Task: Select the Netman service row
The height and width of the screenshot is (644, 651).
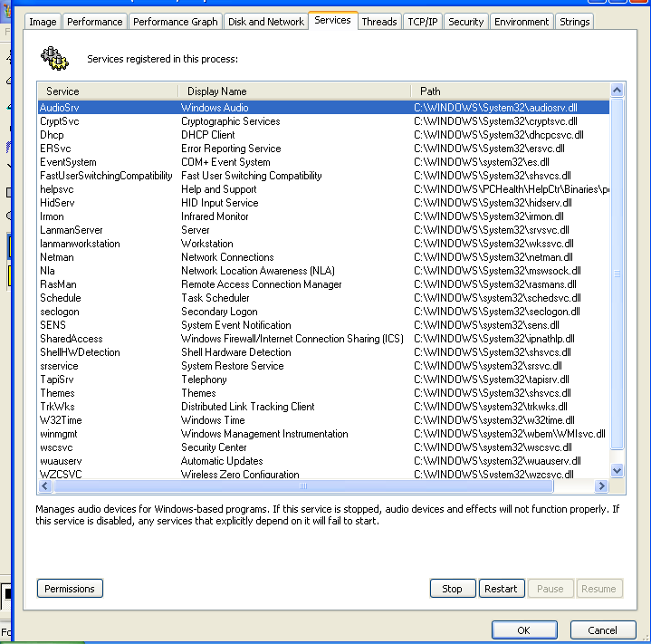Action: tap(323, 257)
